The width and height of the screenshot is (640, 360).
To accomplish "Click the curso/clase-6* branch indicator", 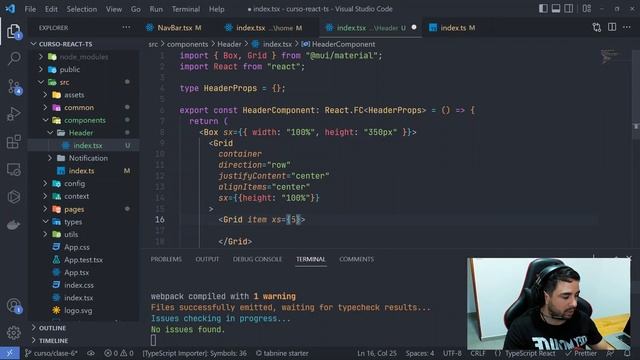I will pos(51,353).
